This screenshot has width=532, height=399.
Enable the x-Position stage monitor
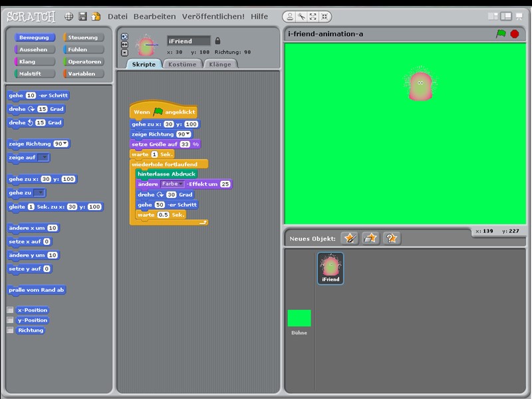click(10, 310)
